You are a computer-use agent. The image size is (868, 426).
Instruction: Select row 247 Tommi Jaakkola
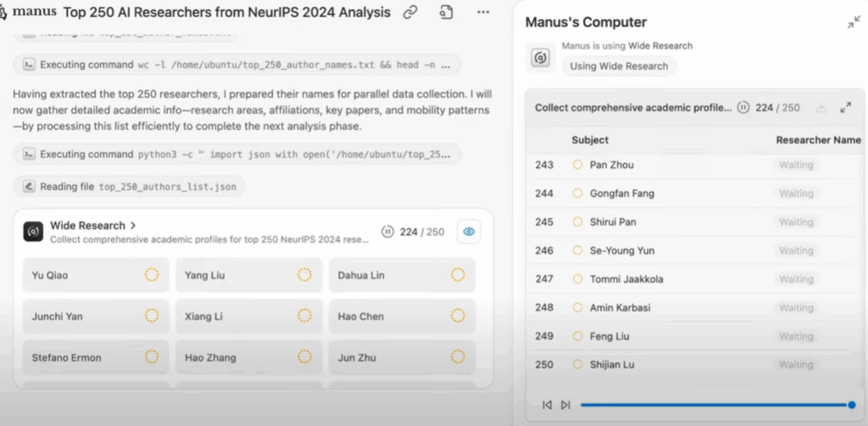point(695,279)
